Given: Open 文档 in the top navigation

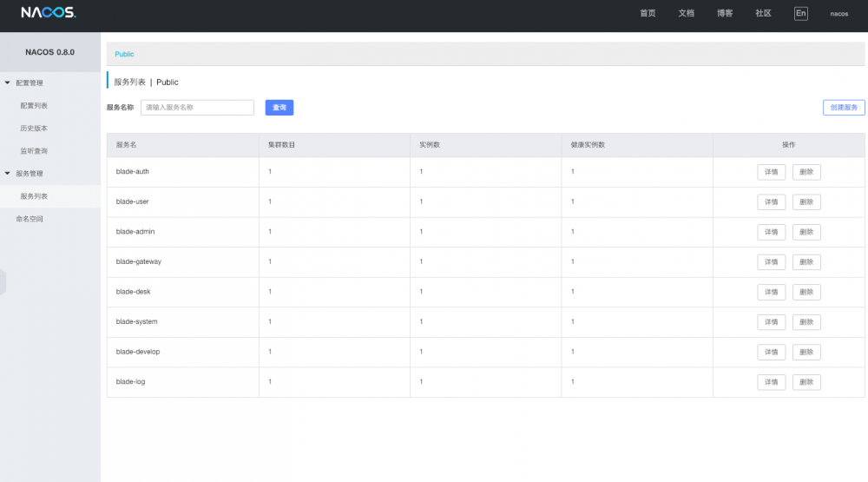Looking at the screenshot, I should click(x=686, y=13).
